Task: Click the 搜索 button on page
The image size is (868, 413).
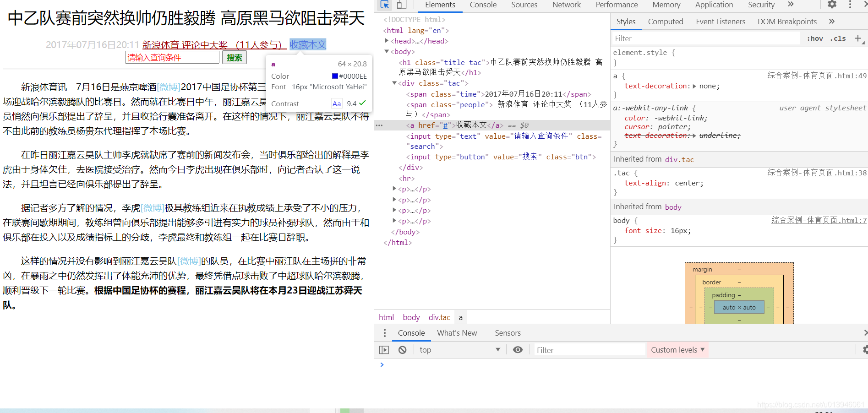Action: click(234, 58)
